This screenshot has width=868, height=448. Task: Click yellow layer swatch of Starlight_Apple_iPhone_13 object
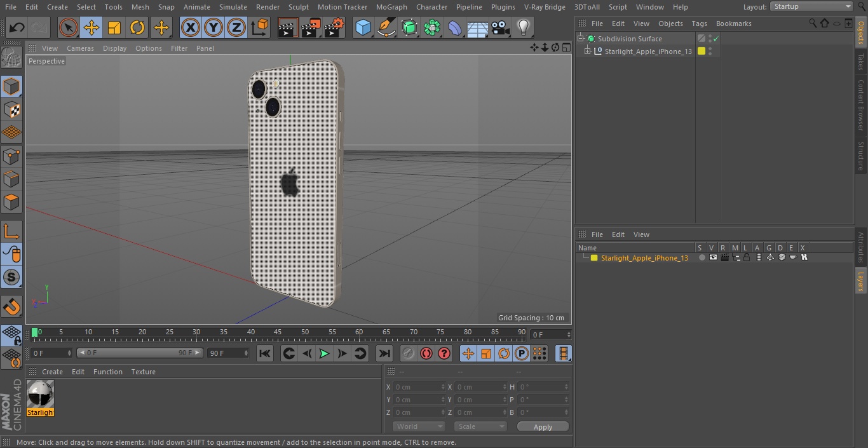(x=702, y=51)
